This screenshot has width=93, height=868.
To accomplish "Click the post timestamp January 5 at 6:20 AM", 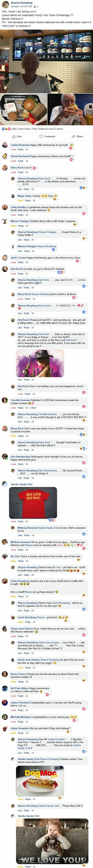I will pyautogui.click(x=21, y=6).
